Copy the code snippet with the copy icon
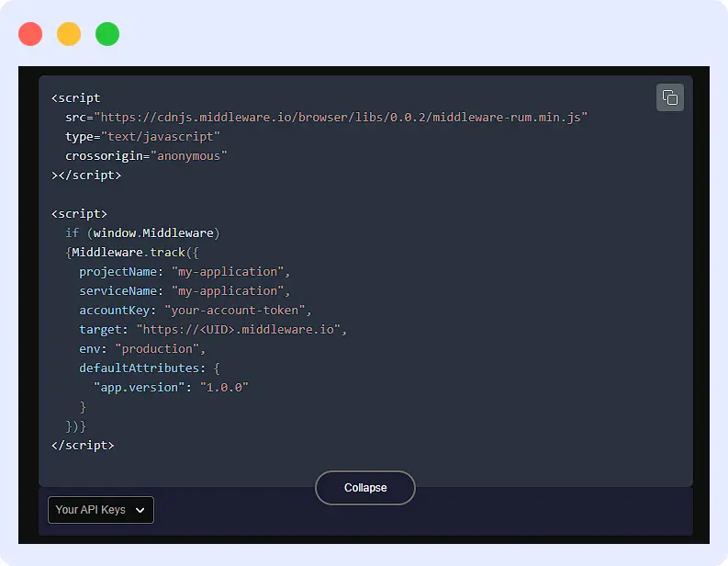 669,97
